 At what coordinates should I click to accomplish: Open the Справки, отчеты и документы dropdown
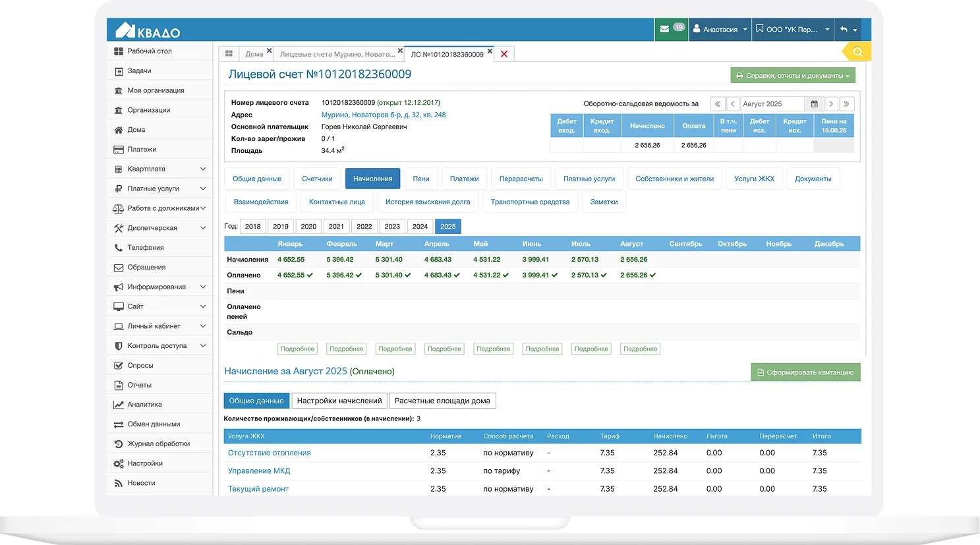tap(792, 75)
